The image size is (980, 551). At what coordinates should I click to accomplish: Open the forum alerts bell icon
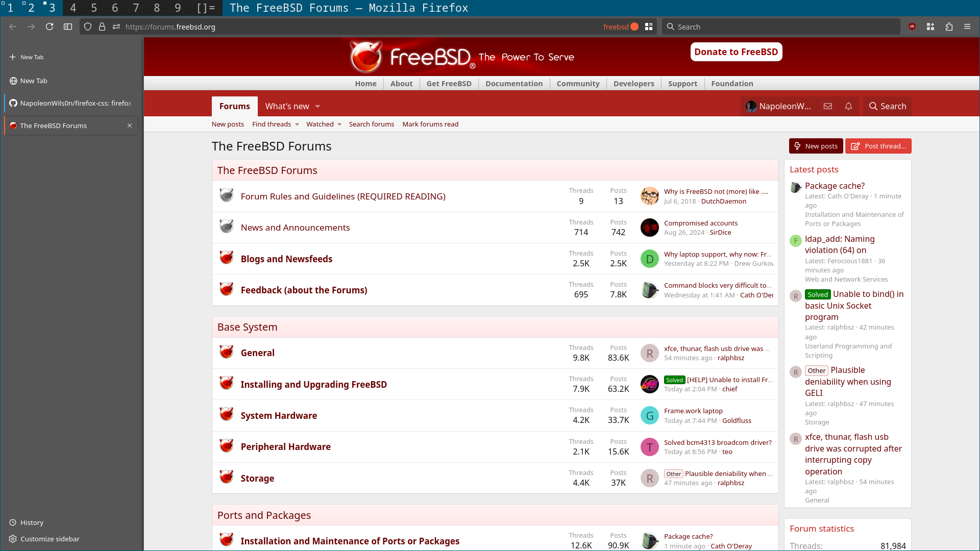point(848,106)
